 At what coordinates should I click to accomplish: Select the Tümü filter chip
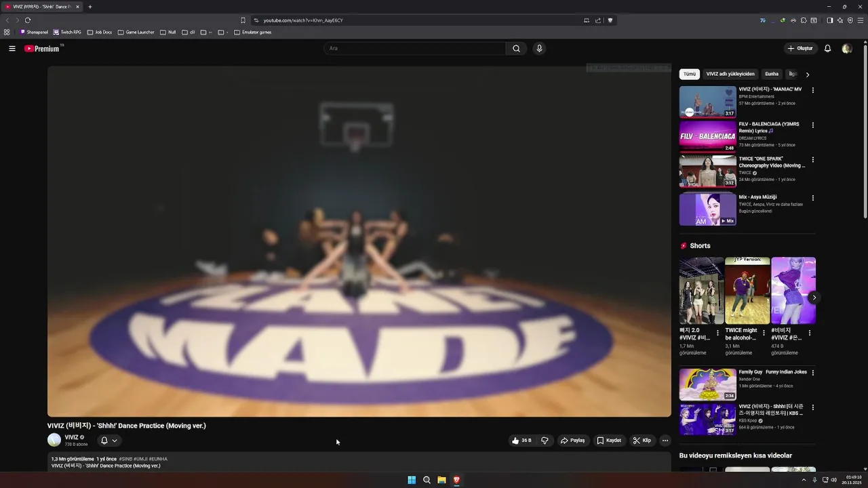point(690,74)
